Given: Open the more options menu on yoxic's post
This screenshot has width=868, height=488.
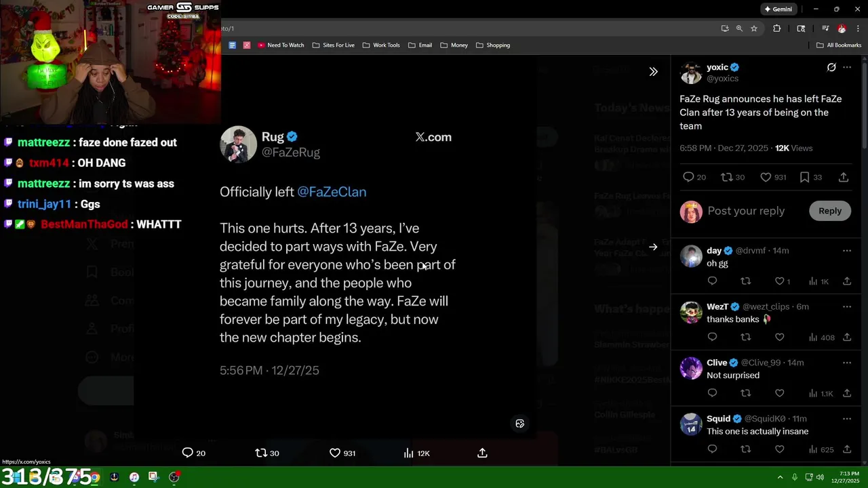Looking at the screenshot, I should [847, 67].
